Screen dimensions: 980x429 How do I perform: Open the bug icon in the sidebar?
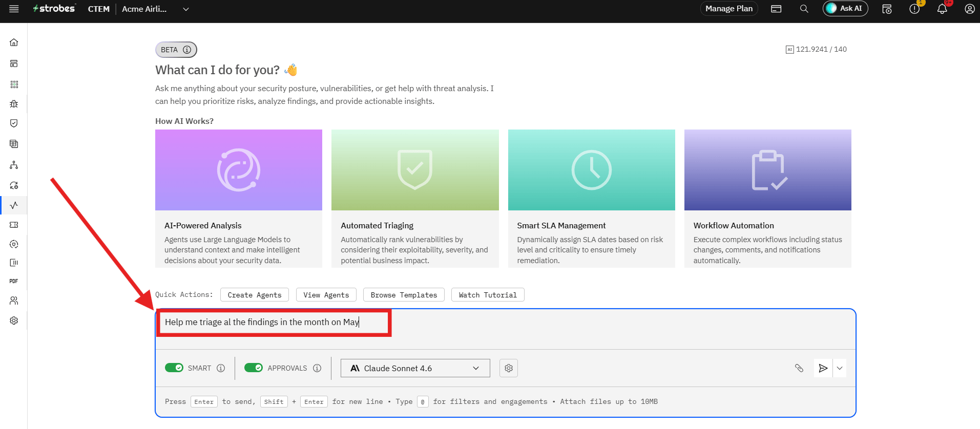coord(14,104)
